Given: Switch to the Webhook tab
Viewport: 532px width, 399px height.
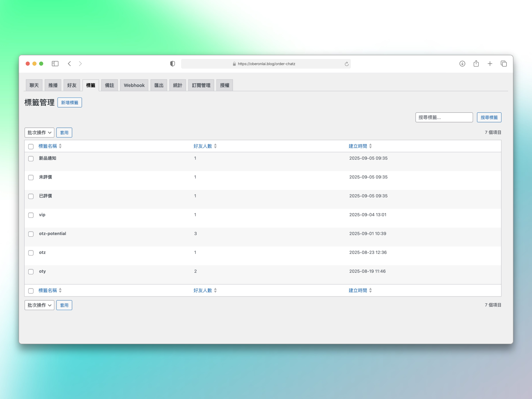Looking at the screenshot, I should pyautogui.click(x=134, y=85).
